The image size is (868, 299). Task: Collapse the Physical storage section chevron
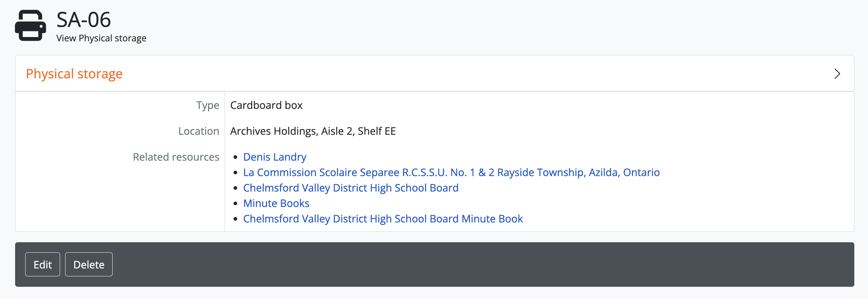837,74
